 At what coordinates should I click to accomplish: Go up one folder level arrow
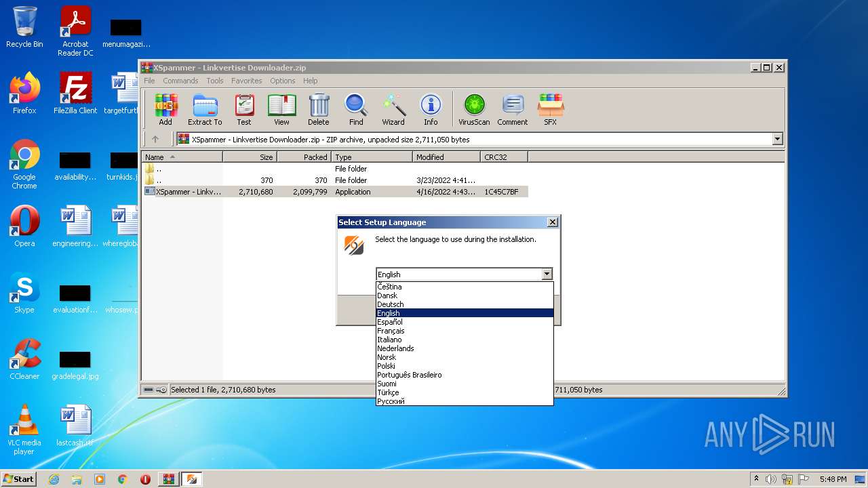tap(155, 139)
